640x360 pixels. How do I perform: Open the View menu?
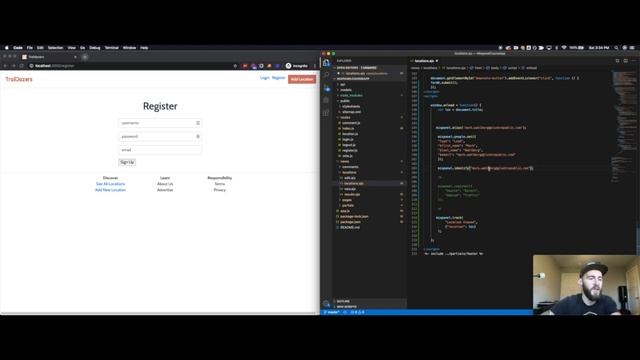click(x=72, y=48)
